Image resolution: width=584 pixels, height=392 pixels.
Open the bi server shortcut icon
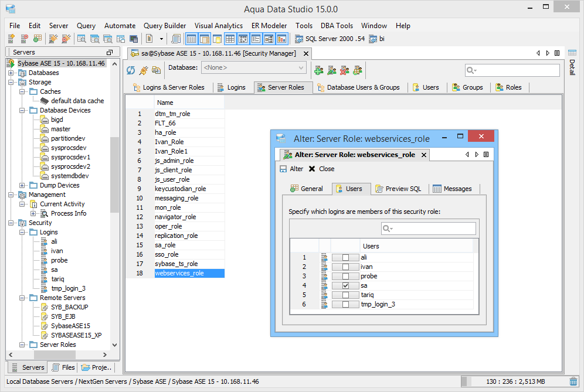coord(373,39)
